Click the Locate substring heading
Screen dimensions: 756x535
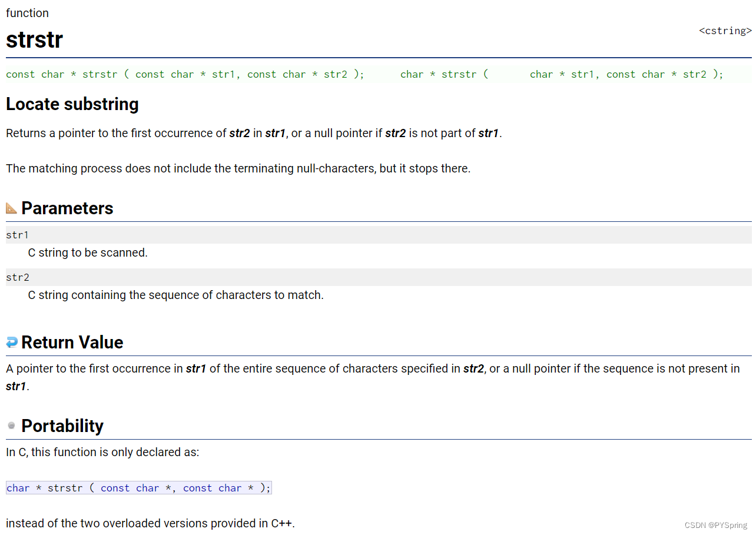(x=72, y=104)
